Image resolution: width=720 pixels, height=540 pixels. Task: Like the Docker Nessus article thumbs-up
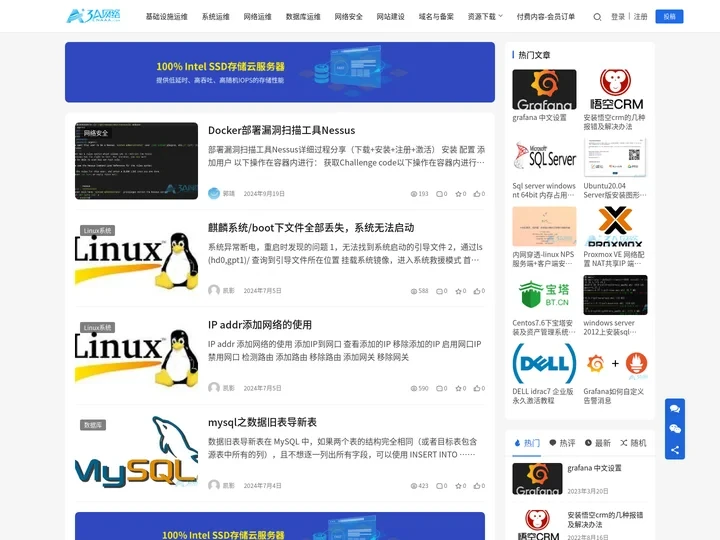(x=479, y=194)
